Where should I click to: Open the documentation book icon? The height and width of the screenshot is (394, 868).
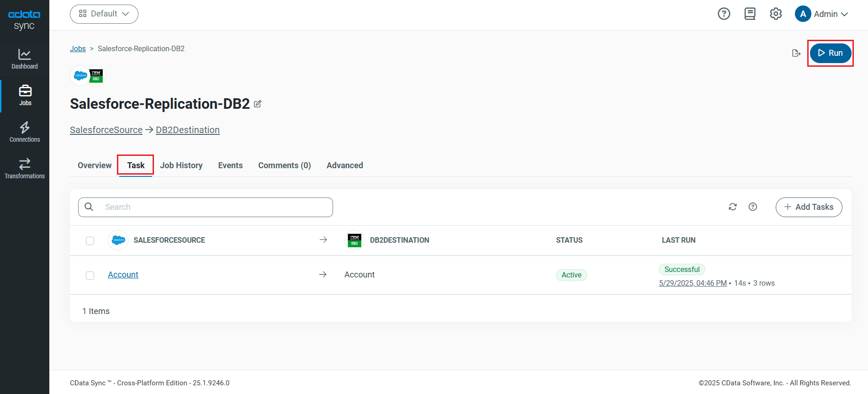(750, 14)
